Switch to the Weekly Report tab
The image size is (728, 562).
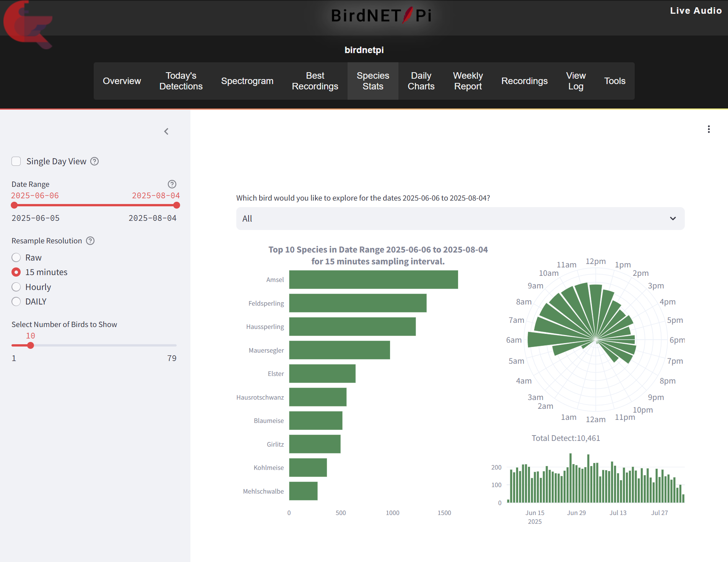(x=468, y=81)
